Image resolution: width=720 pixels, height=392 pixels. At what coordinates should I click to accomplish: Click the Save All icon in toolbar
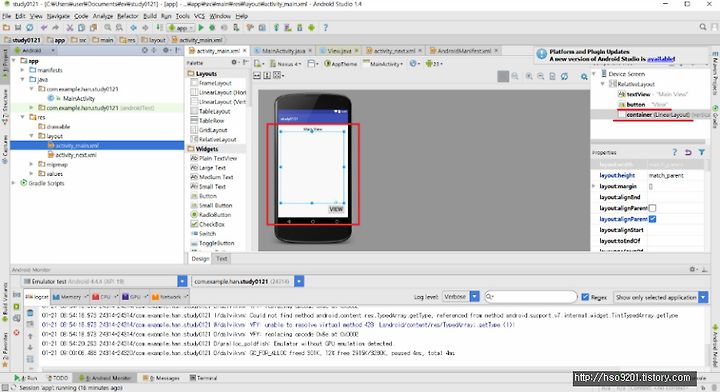point(18,28)
